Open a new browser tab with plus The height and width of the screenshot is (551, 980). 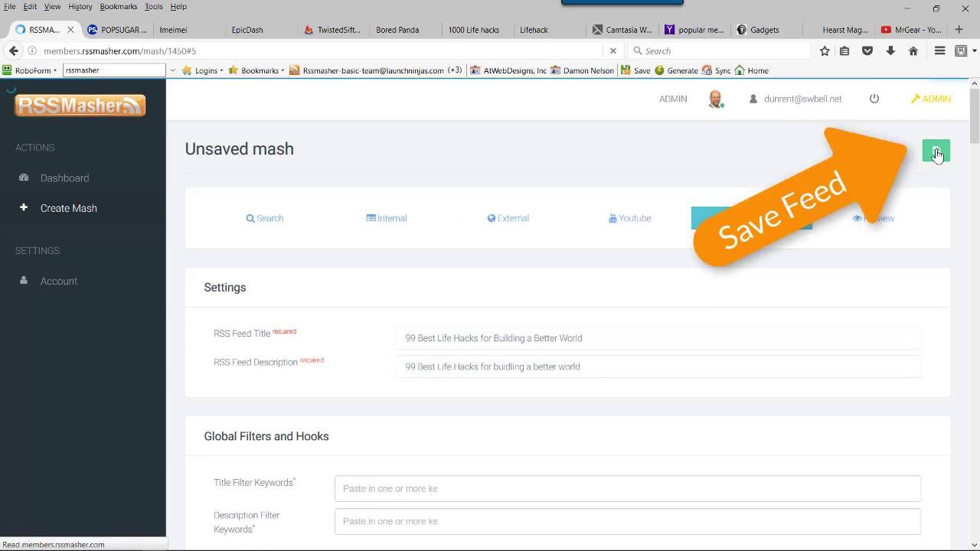(959, 30)
